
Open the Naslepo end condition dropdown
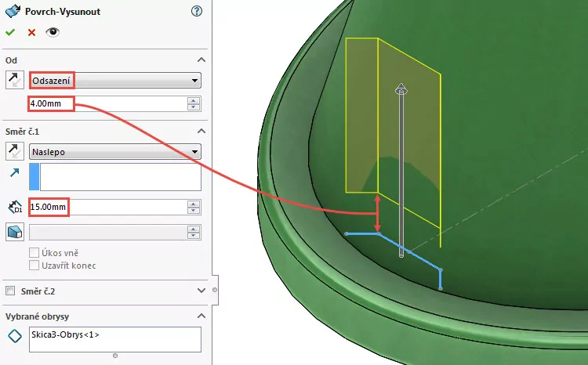click(x=115, y=152)
